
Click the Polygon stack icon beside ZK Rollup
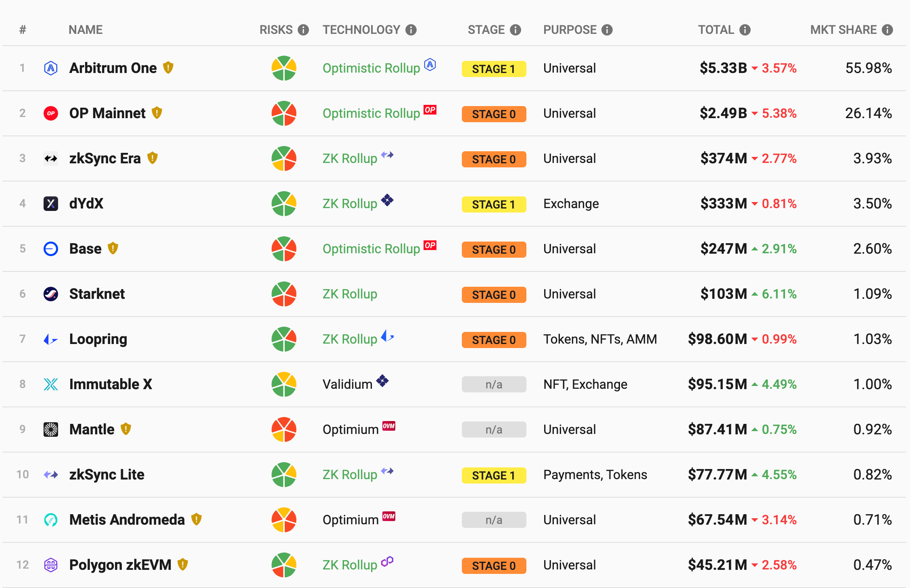pyautogui.click(x=387, y=561)
